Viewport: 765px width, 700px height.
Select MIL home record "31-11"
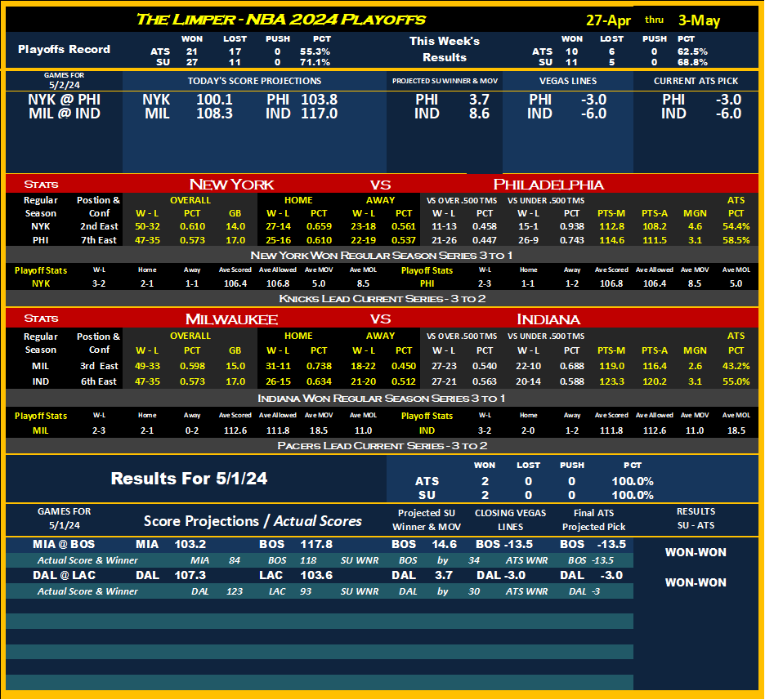tap(278, 366)
